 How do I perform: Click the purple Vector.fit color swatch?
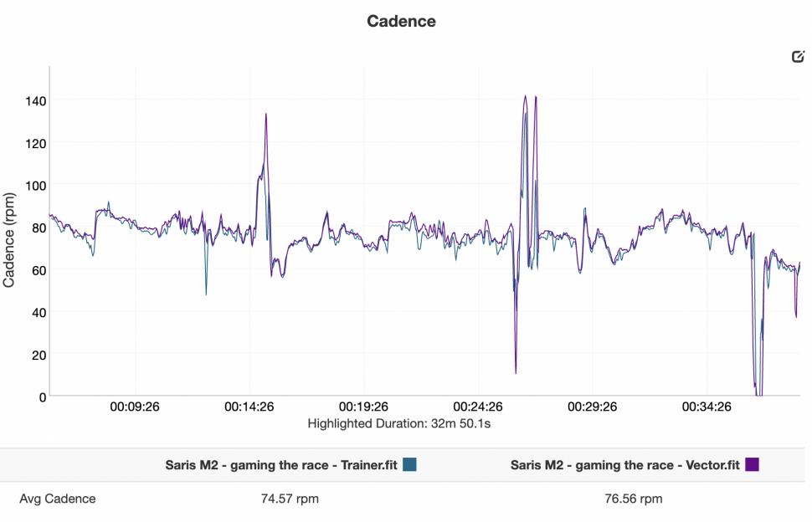tap(752, 464)
